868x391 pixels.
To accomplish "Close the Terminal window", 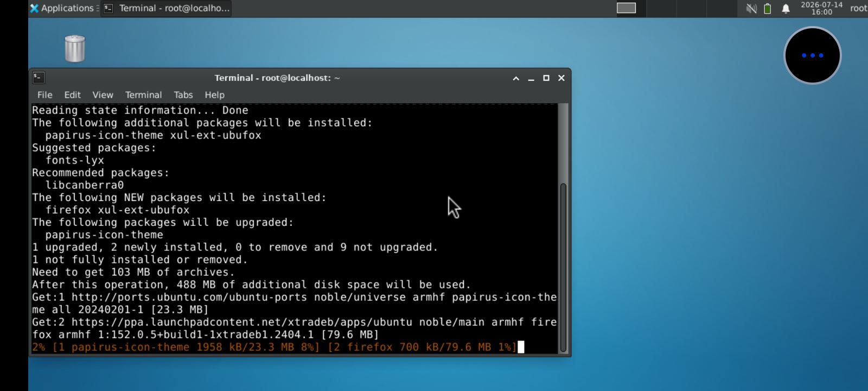I will (561, 78).
